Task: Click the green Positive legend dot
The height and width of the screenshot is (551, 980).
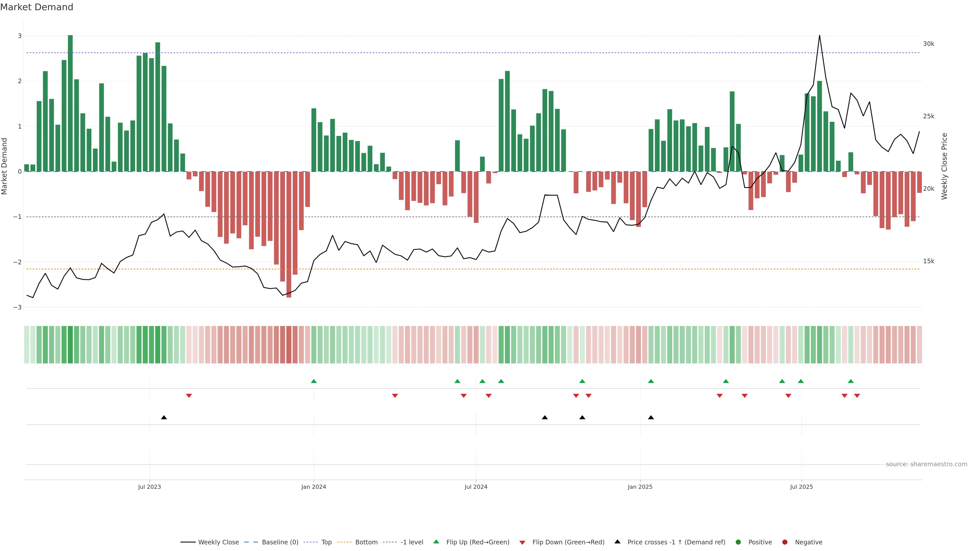Action: 738,542
